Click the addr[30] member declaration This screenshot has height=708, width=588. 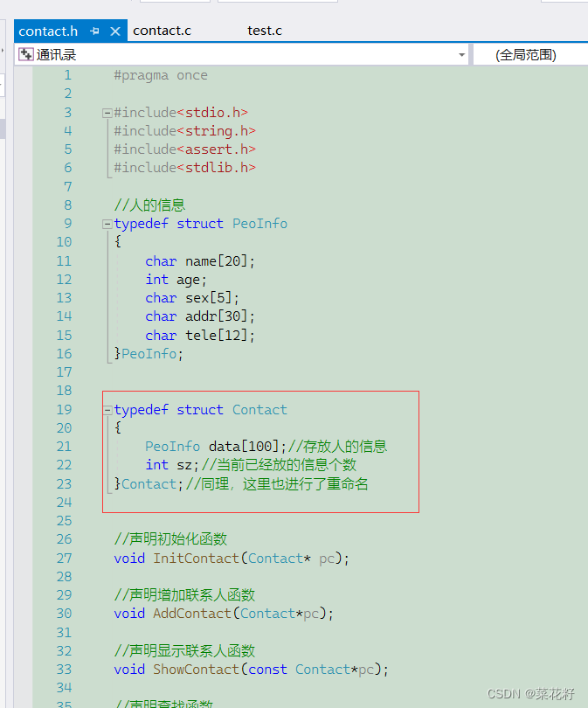click(200, 316)
